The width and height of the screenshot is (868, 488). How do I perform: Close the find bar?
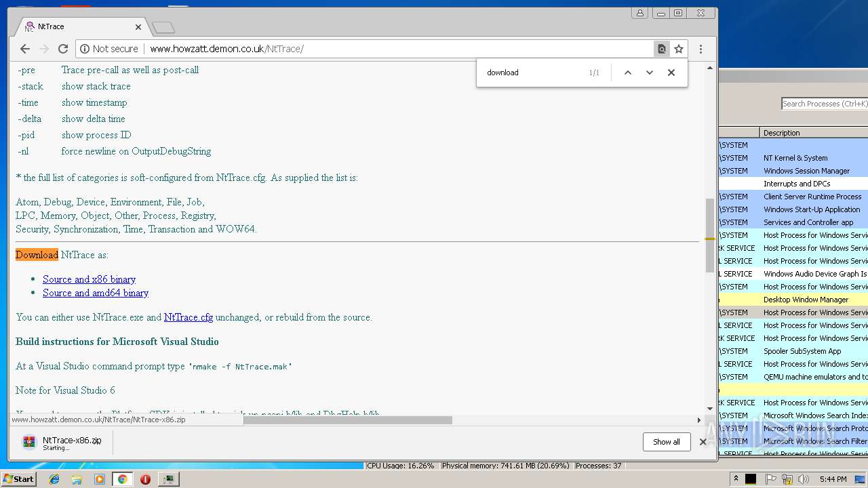click(x=671, y=73)
